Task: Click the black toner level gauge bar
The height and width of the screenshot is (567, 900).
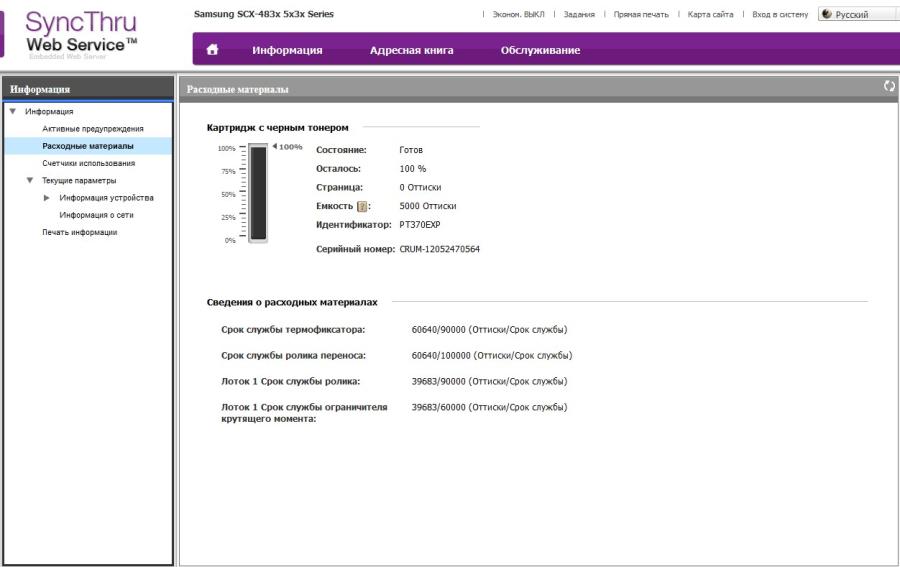Action: click(258, 193)
